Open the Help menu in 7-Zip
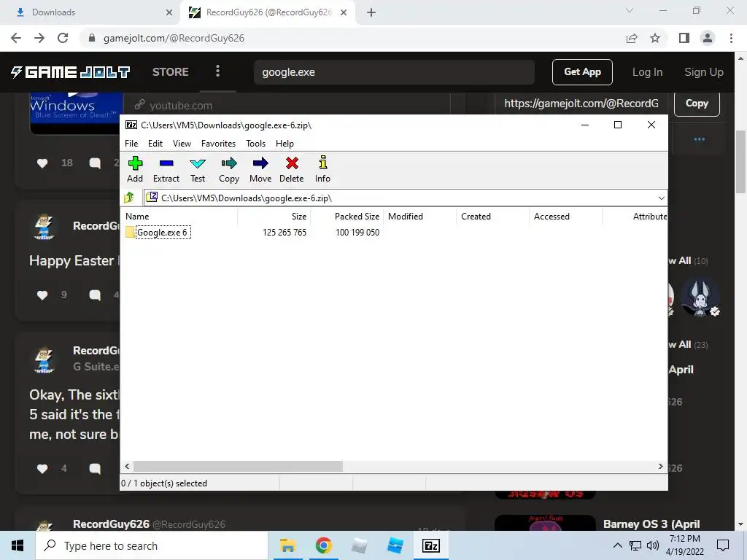The width and height of the screenshot is (747, 560). (285, 144)
